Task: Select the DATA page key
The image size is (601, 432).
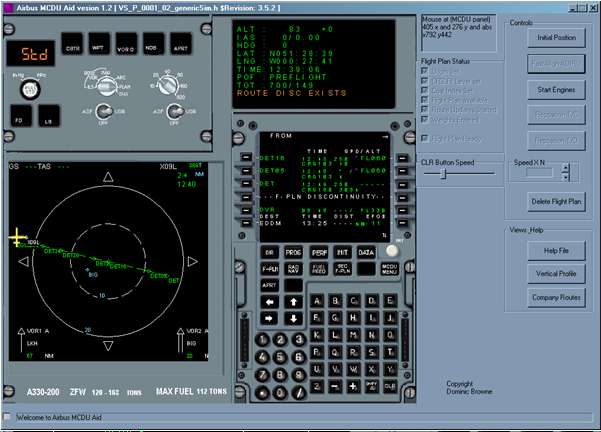Action: pyautogui.click(x=366, y=253)
